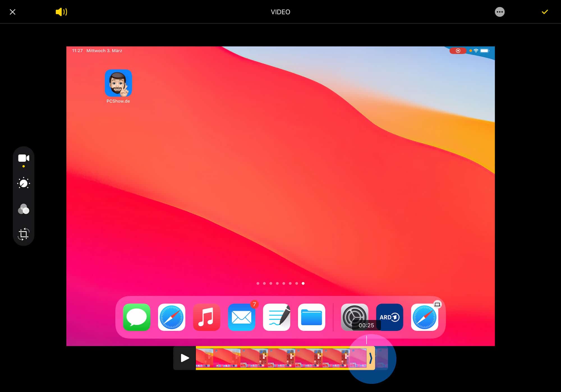Click the 11:27 clock in status bar
This screenshot has height=392, width=561.
tap(77, 51)
